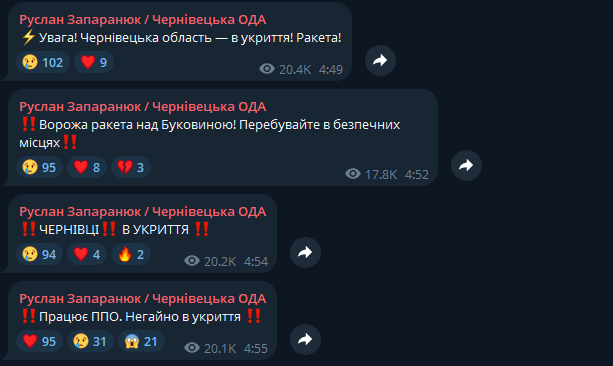Image resolution: width=613 pixels, height=366 pixels.
Task: Toggle crying reaction showing 95
Action: [x=39, y=167]
